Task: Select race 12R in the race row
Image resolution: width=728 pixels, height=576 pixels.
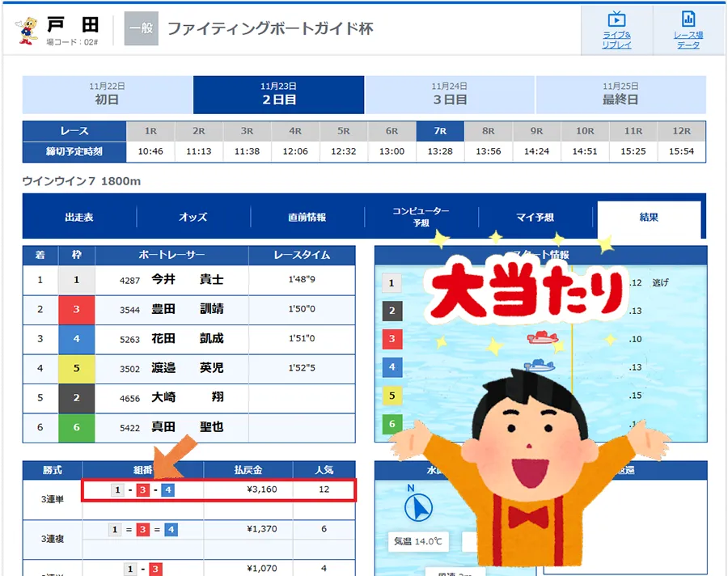Action: click(x=681, y=131)
